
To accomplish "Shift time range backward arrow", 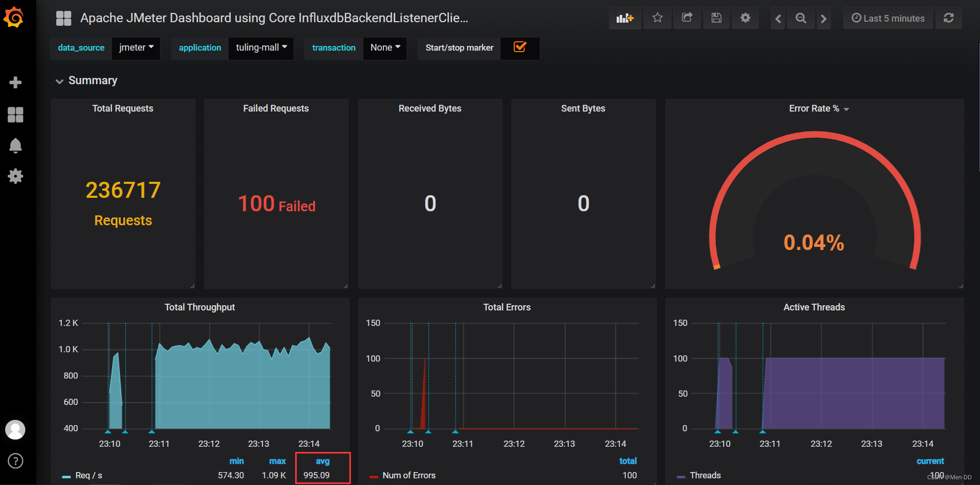I will tap(778, 19).
